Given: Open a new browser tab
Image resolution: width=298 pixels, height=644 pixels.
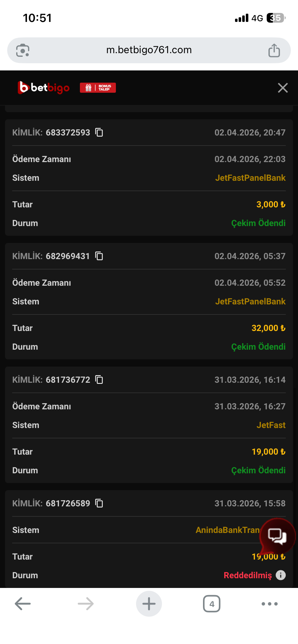Looking at the screenshot, I should coord(149,604).
